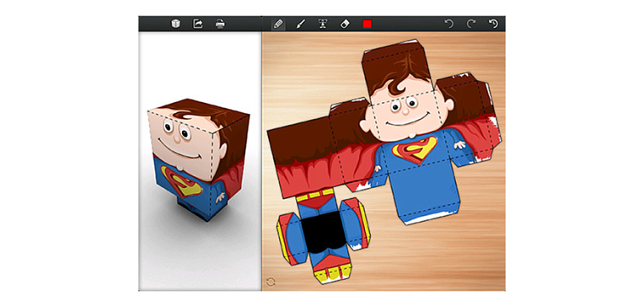Tap the 3D folded figure preview
This screenshot has width=644, height=307.
[199, 159]
